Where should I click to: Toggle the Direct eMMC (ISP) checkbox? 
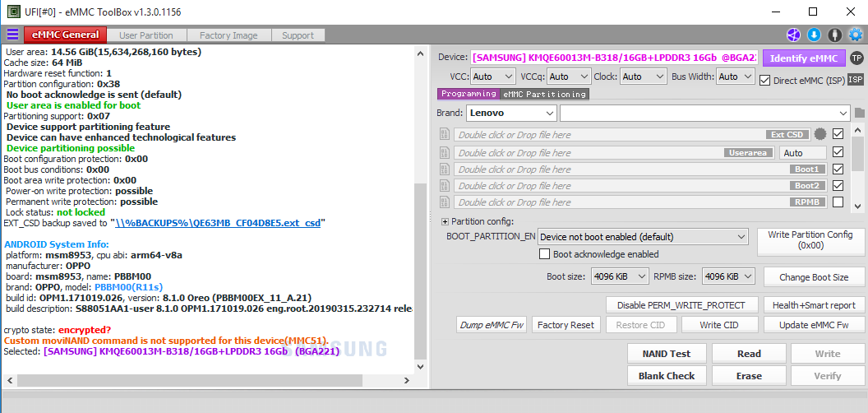point(765,80)
